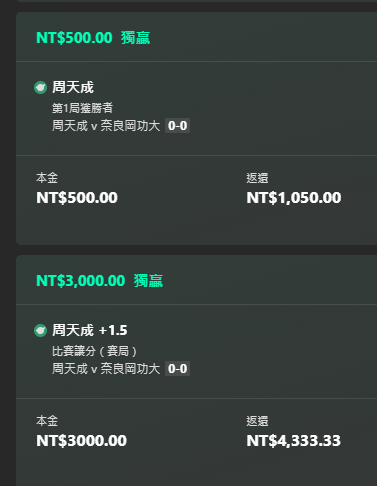
Task: Click the 0-0 score badge in first bet
Action: pos(177,126)
